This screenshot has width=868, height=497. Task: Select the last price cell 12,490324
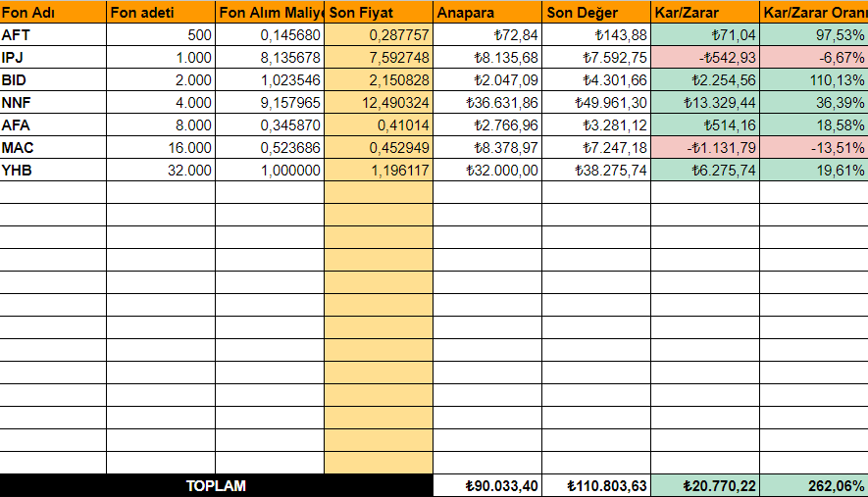pyautogui.click(x=379, y=103)
